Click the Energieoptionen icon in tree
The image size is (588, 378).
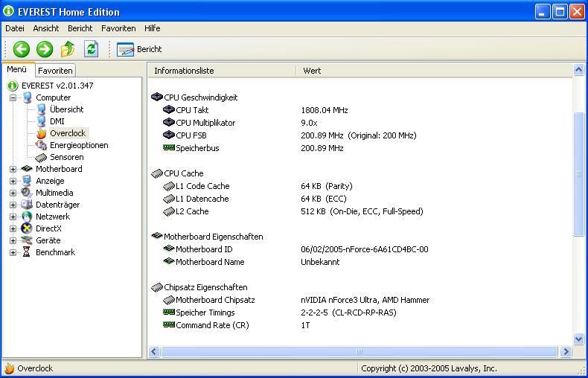41,145
